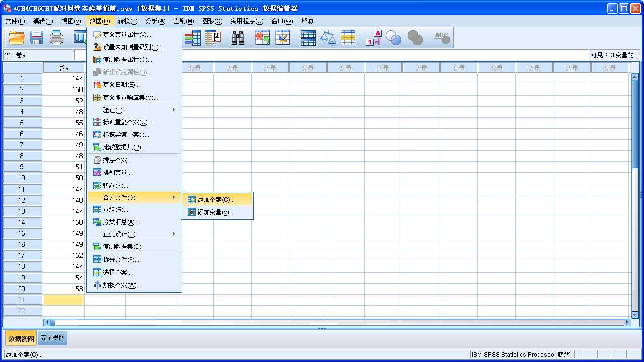644x362 pixels.
Task: Open the 窗口 menu
Action: (x=282, y=21)
